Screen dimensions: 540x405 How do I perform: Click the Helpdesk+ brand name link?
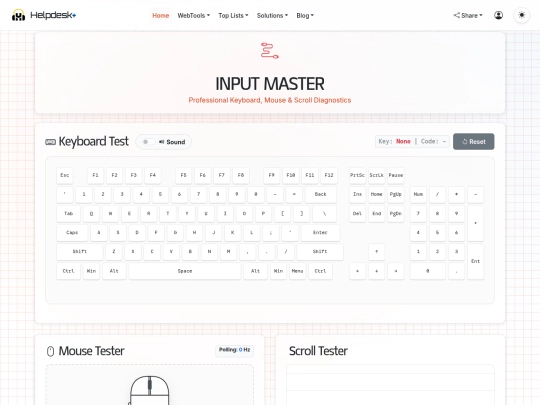(53, 15)
